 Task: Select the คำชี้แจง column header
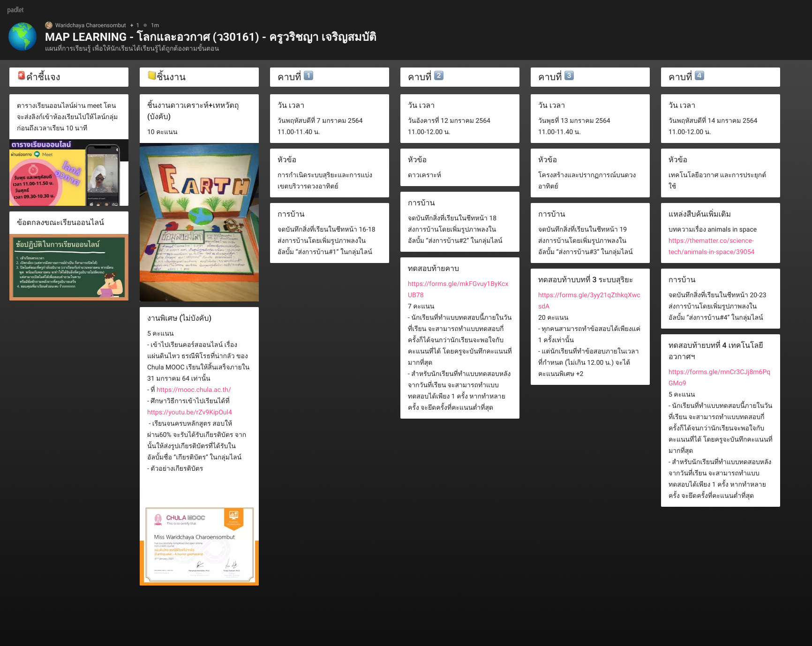pos(68,76)
